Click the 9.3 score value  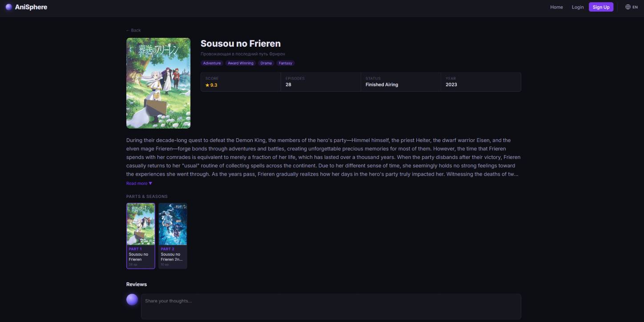(214, 85)
